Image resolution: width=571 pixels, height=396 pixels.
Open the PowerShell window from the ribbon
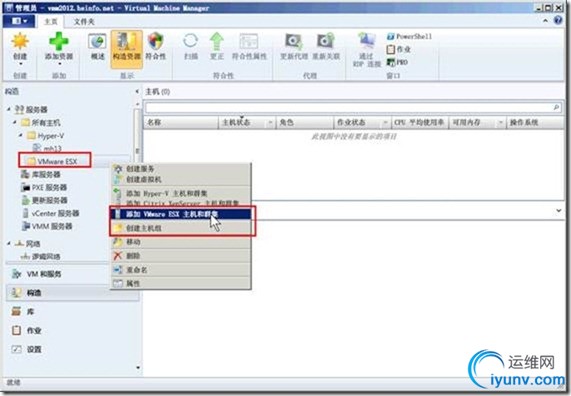coord(409,36)
